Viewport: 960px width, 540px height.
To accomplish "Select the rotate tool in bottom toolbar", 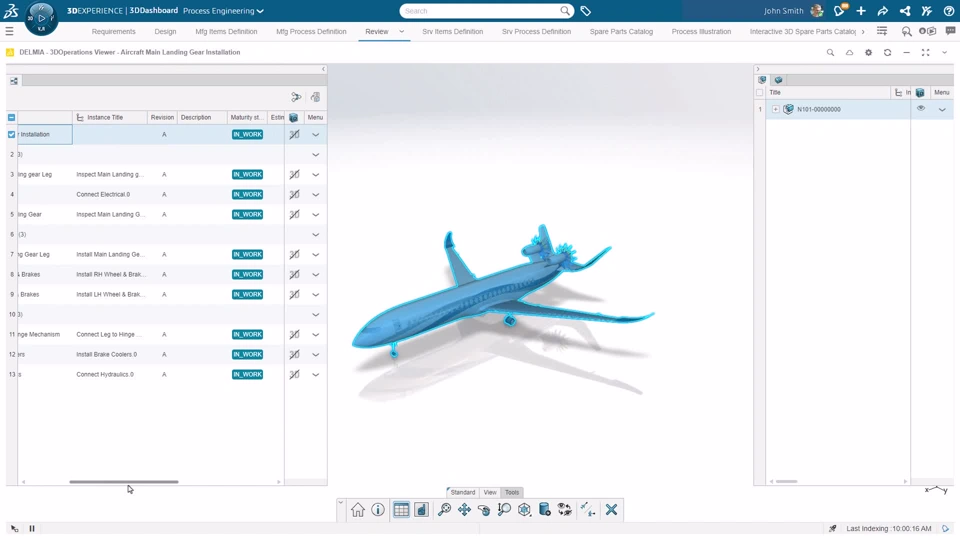I will 484,509.
